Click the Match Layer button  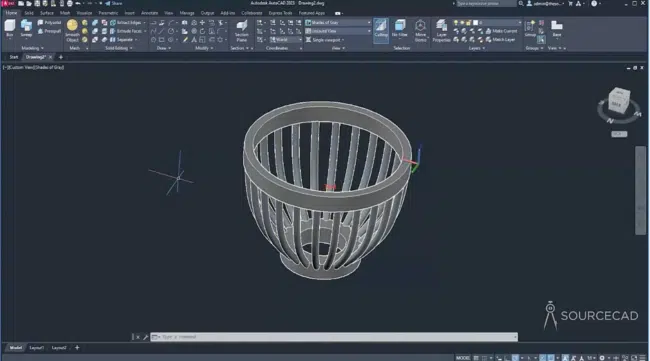coord(500,40)
